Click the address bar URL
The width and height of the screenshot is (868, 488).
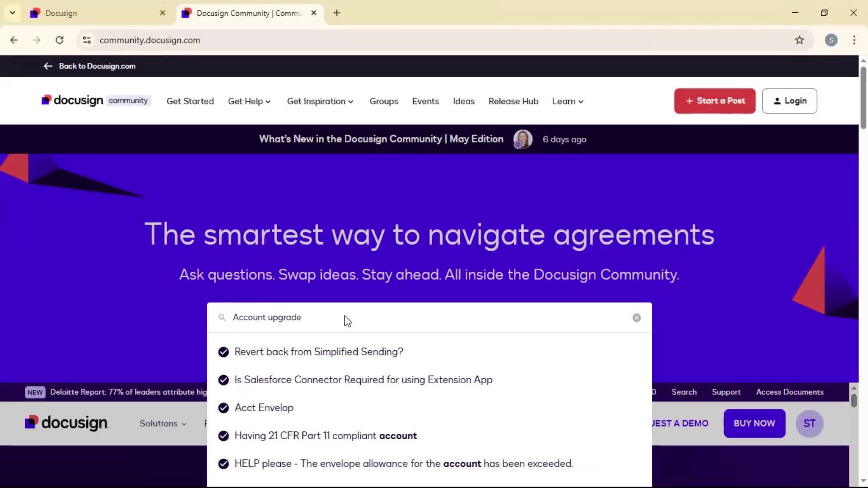coord(150,40)
